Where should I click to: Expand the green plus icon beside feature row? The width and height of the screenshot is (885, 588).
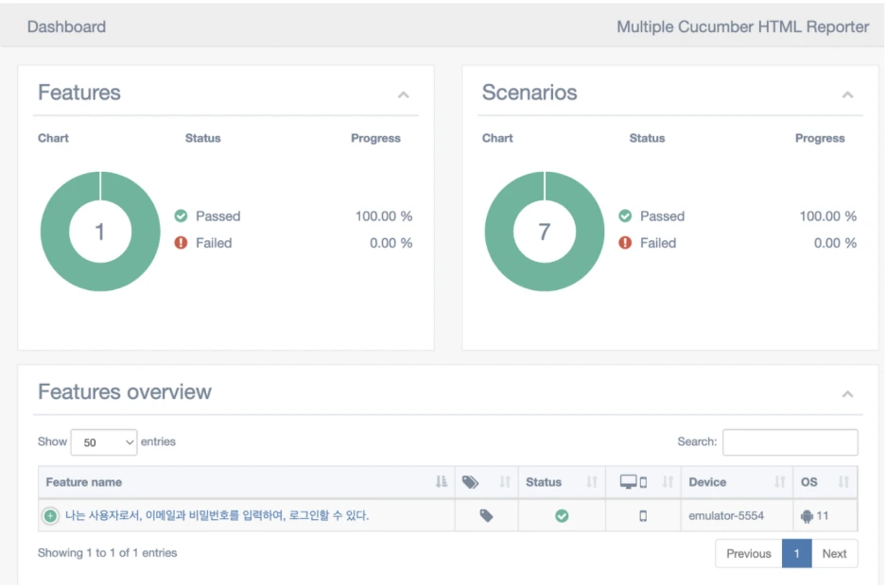click(x=50, y=516)
